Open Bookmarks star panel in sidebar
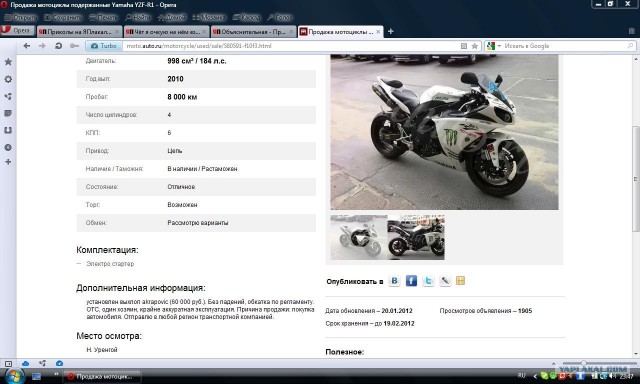 click(8, 62)
